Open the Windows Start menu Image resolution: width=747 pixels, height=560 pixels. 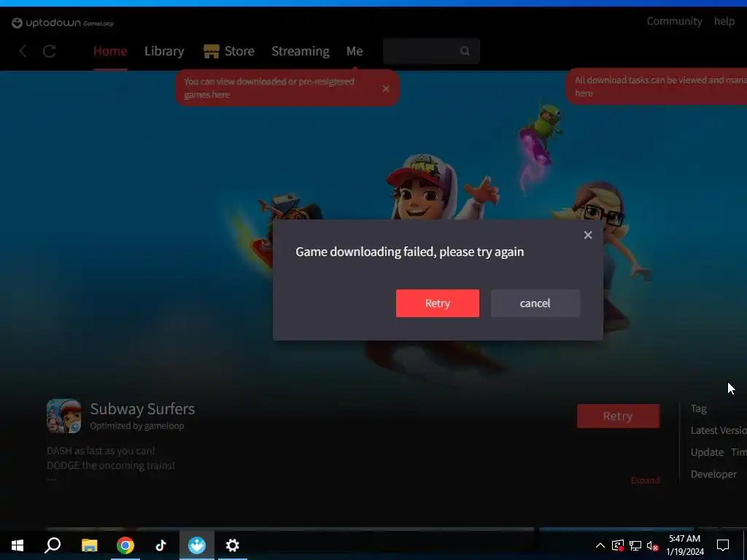pos(18,545)
